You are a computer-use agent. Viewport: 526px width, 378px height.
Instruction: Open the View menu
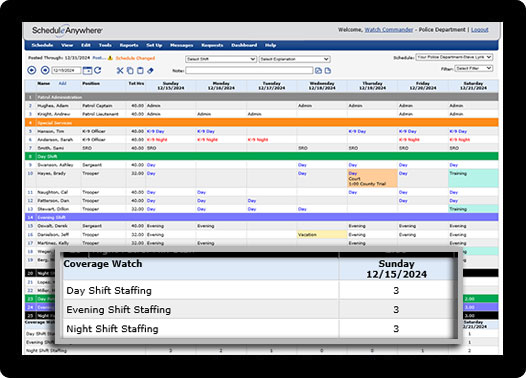click(x=67, y=45)
